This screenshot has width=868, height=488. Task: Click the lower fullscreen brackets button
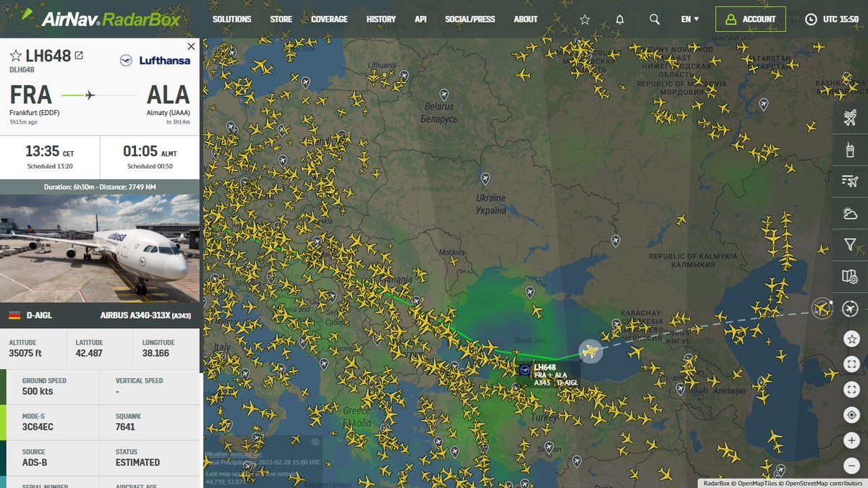[x=851, y=390]
